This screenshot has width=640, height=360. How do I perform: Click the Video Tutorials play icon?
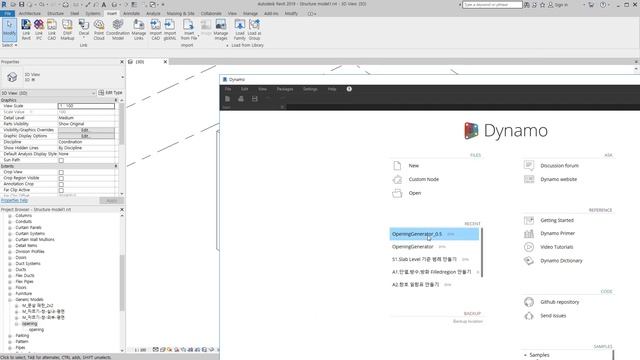point(529,247)
